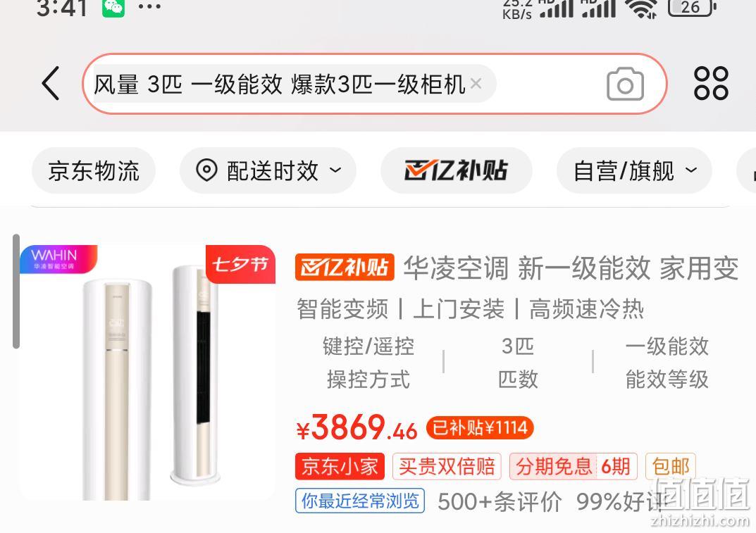Viewport: 756px width, 533px height.
Task: Tap the 买贵双倍赔 tag
Action: [x=447, y=467]
